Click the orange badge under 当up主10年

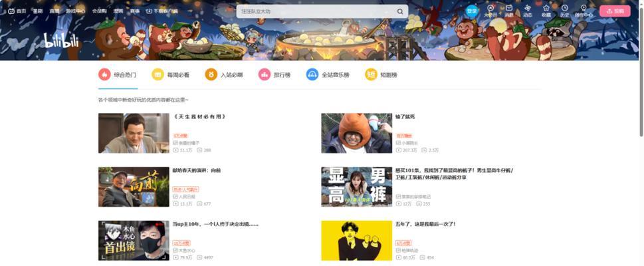pyautogui.click(x=181, y=243)
